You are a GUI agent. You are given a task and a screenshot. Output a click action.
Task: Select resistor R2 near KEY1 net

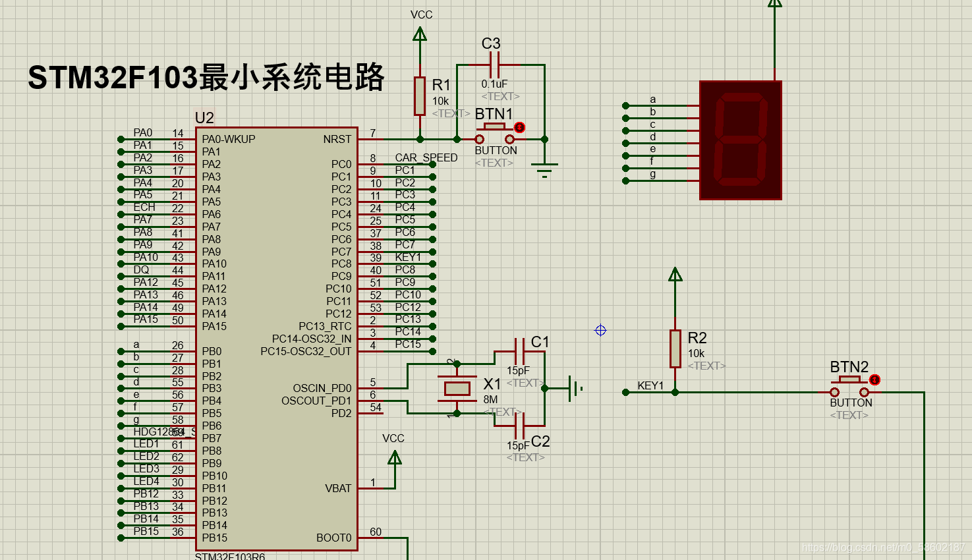click(x=675, y=349)
